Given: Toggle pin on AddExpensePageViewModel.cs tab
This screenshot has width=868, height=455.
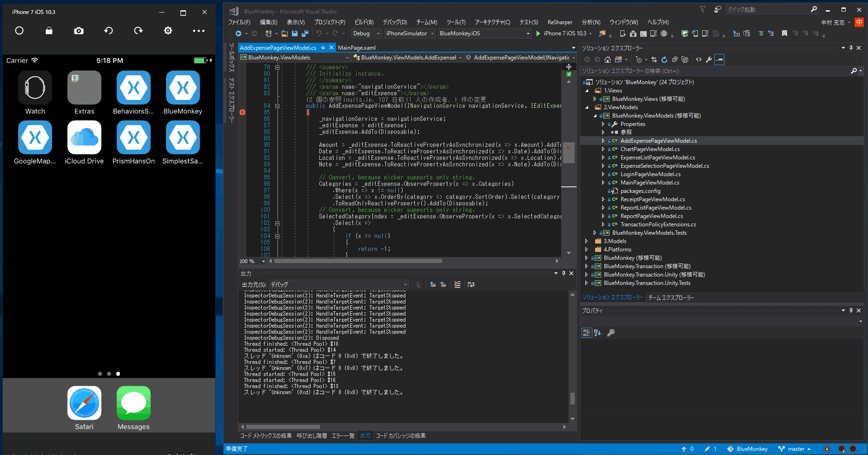Looking at the screenshot, I should 323,47.
